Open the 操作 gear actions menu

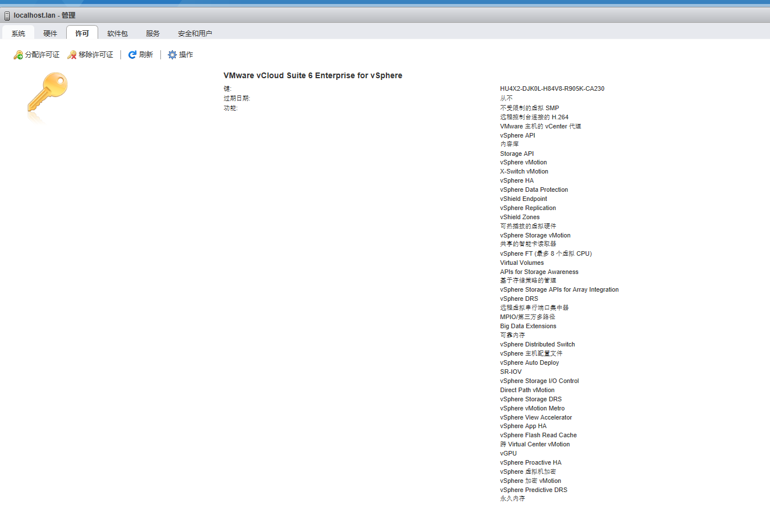(x=180, y=55)
